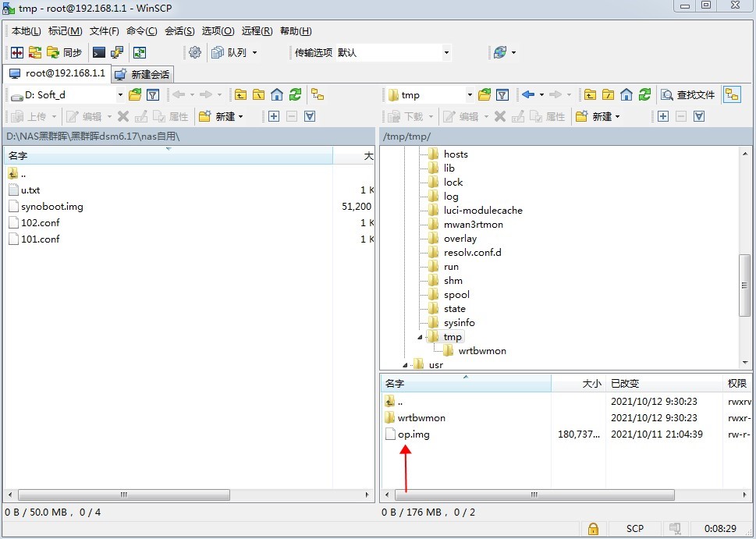Viewport: 756px width, 539px height.
Task: Click the red X delete icon on remote toolbar
Action: click(x=499, y=116)
